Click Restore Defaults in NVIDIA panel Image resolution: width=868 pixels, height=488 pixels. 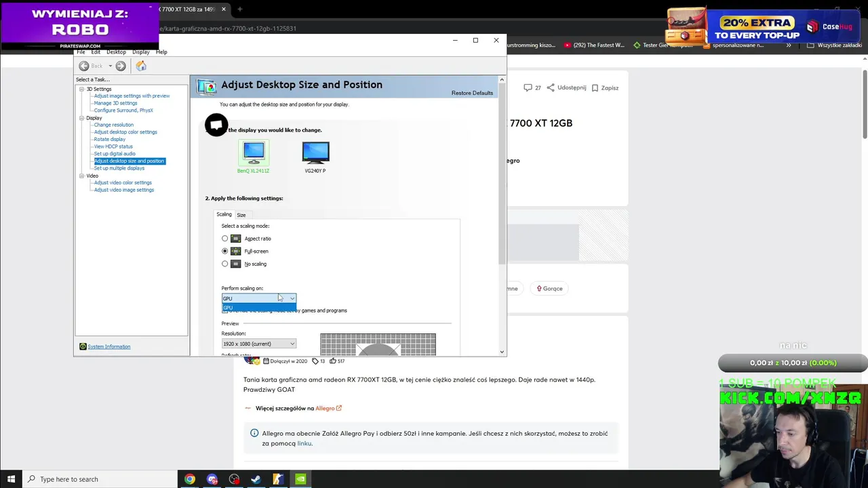[472, 93]
